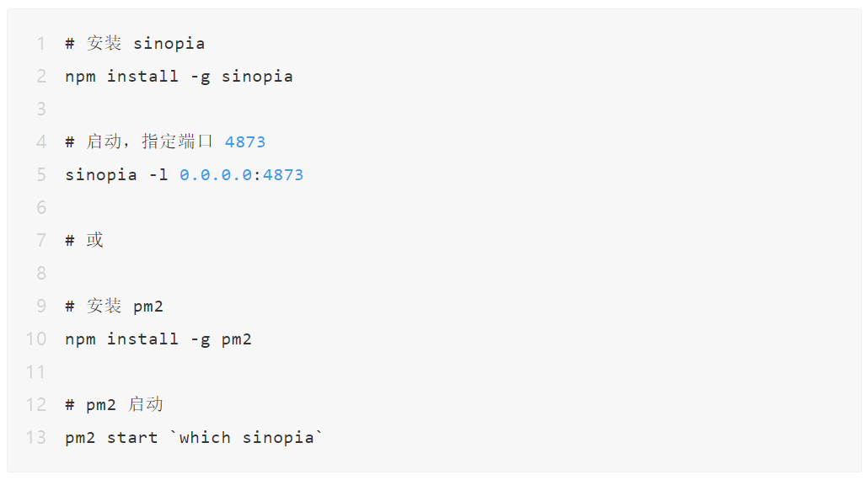The image size is (868, 480).
Task: Click the "# 或" comment line
Action: [x=84, y=240]
